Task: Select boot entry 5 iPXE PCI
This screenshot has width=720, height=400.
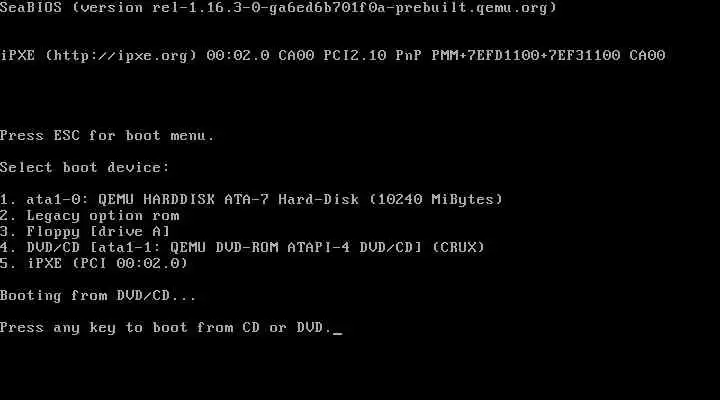Action: click(94, 263)
